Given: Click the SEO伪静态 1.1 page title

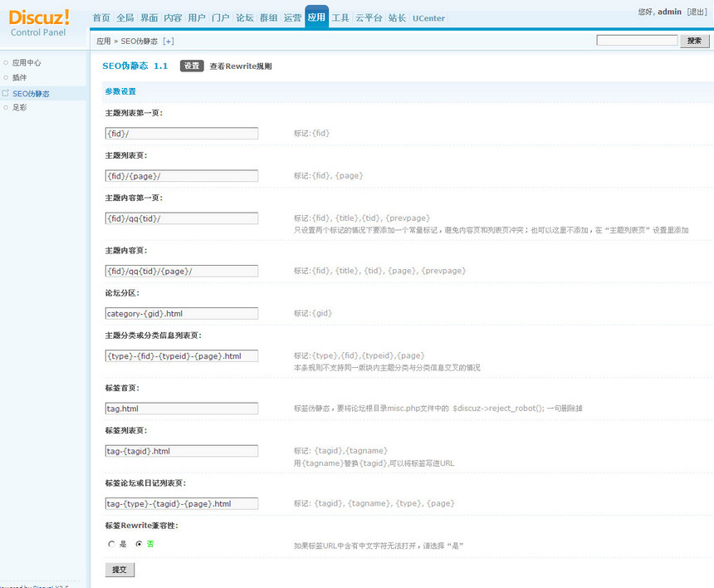Looking at the screenshot, I should coord(134,66).
